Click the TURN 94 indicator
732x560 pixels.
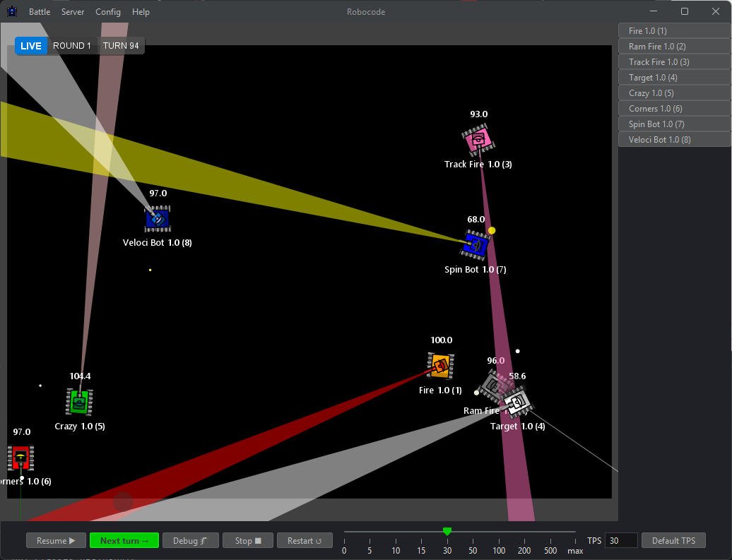click(121, 46)
